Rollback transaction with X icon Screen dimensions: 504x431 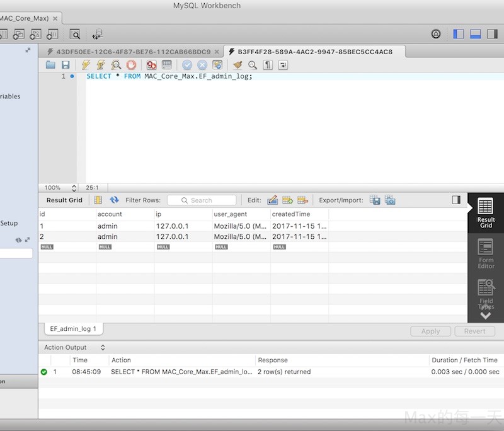click(202, 65)
